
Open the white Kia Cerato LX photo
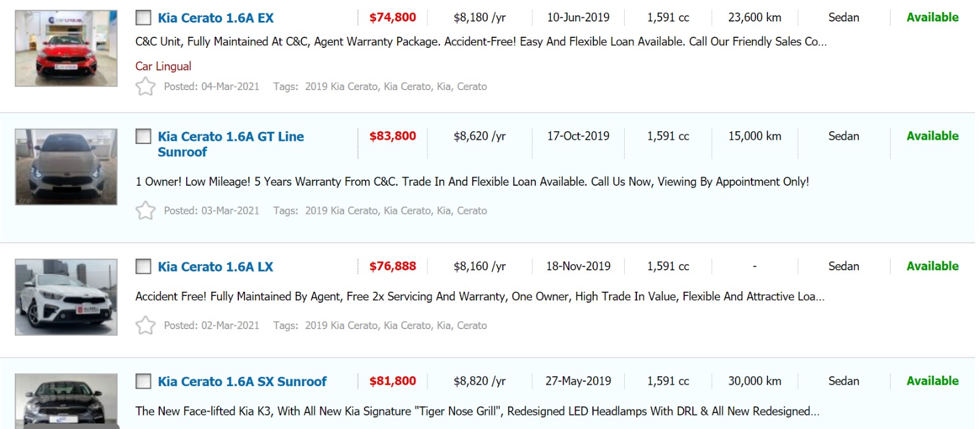coord(66,297)
